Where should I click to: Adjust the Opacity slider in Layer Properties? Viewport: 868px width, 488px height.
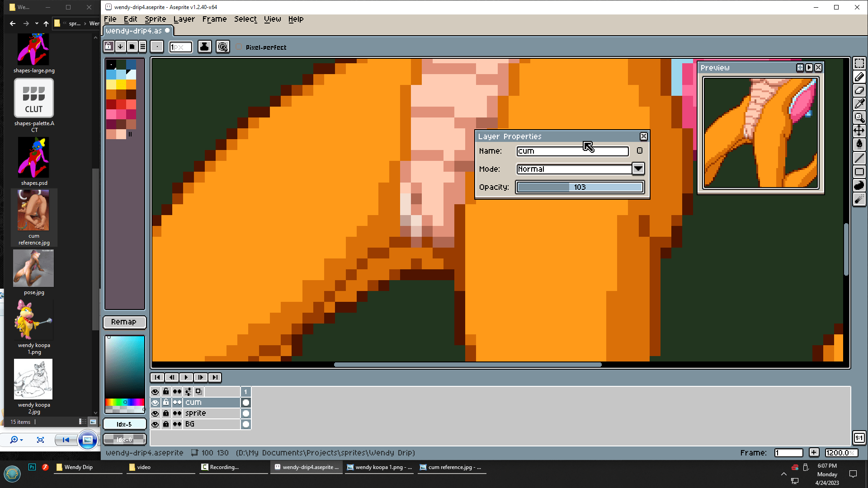(580, 187)
